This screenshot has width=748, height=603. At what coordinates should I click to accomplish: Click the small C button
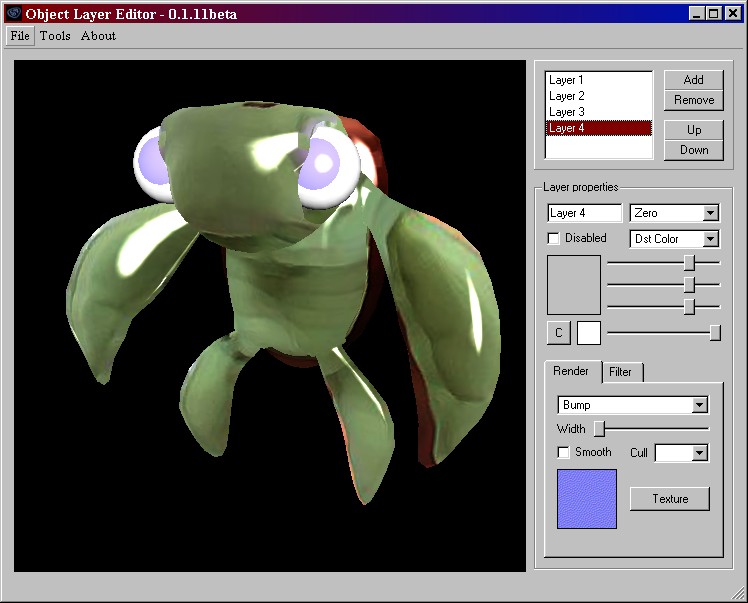point(558,333)
